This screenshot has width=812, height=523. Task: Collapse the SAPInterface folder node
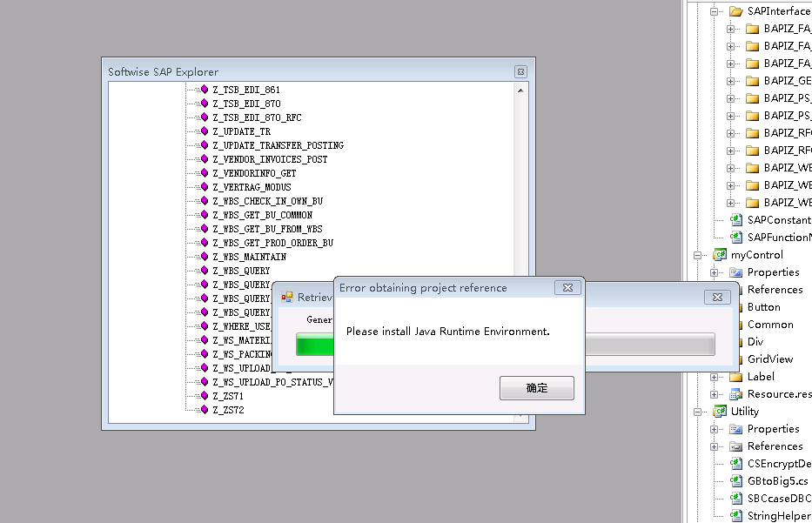pos(715,11)
